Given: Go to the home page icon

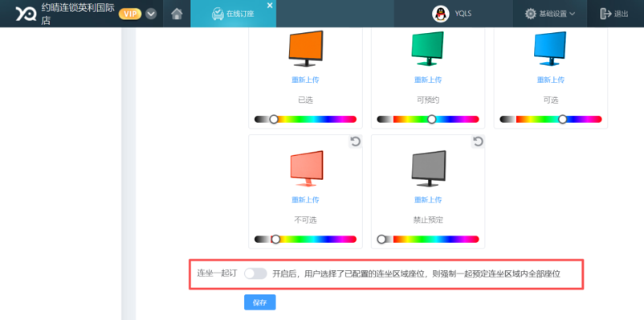Looking at the screenshot, I should [x=177, y=14].
